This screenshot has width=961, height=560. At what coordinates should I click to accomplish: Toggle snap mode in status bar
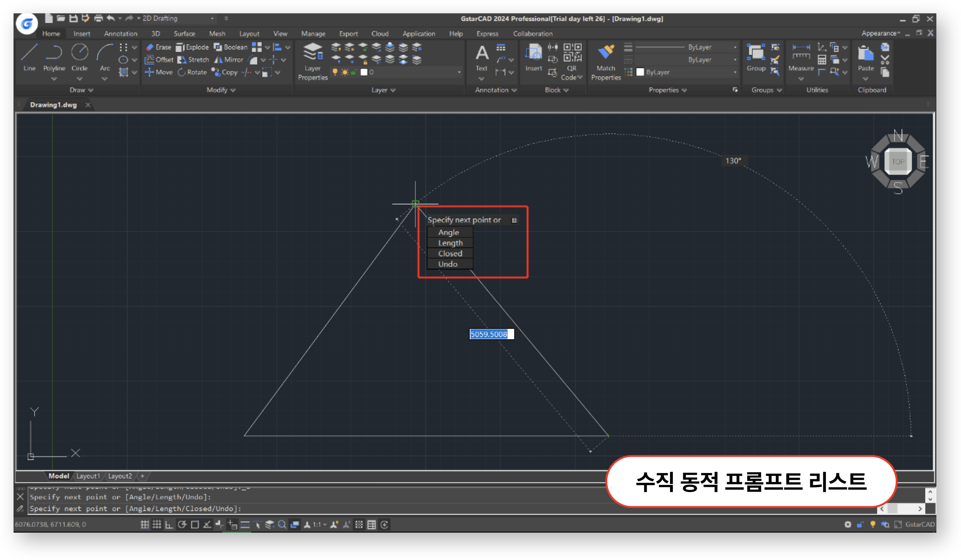coord(144,524)
